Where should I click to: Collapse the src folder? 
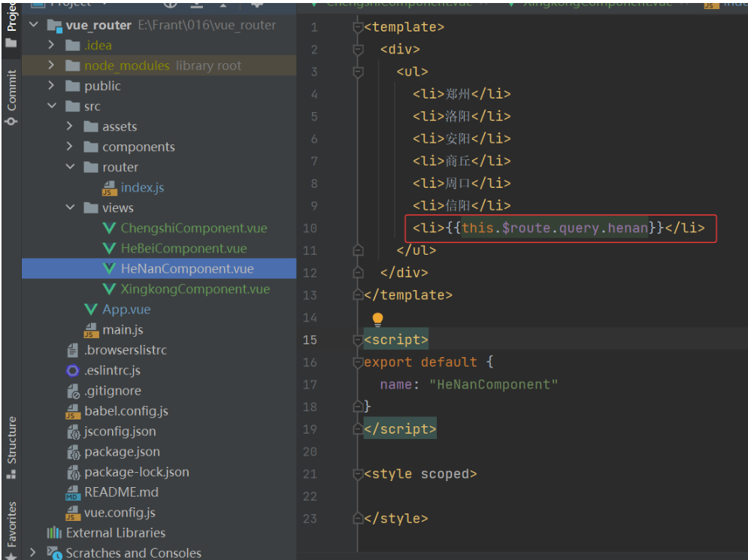tap(52, 106)
